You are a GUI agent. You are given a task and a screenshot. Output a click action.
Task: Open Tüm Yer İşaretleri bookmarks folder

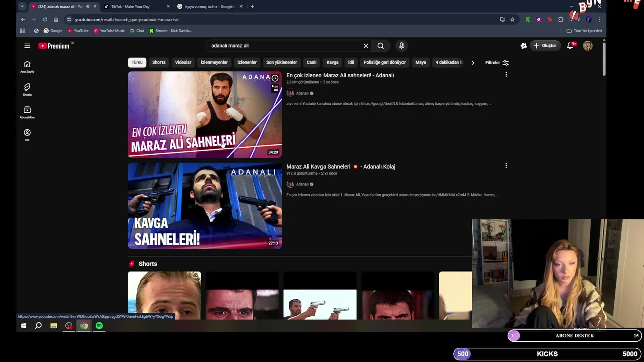click(x=584, y=31)
